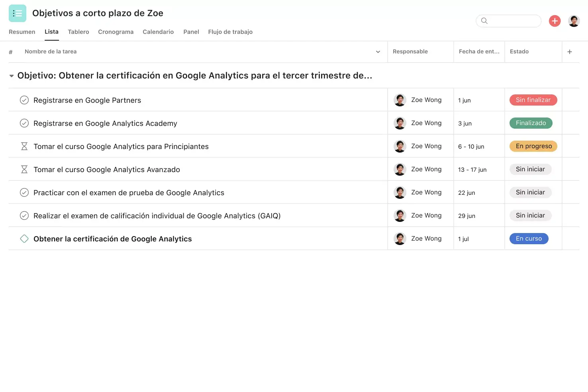Click Zoe Wong avatar in GAIQ row
This screenshot has height=392, width=588.
[x=400, y=216]
